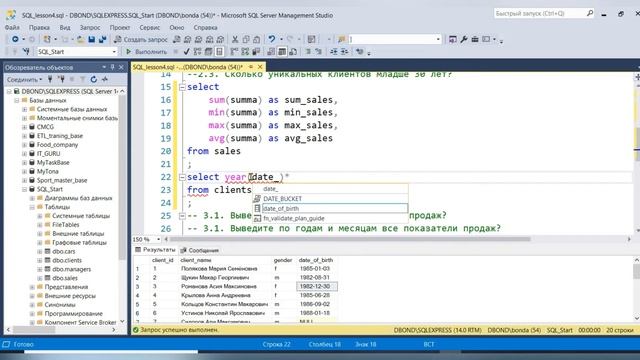Send results to text icon
640x360 pixels.
(x=271, y=51)
